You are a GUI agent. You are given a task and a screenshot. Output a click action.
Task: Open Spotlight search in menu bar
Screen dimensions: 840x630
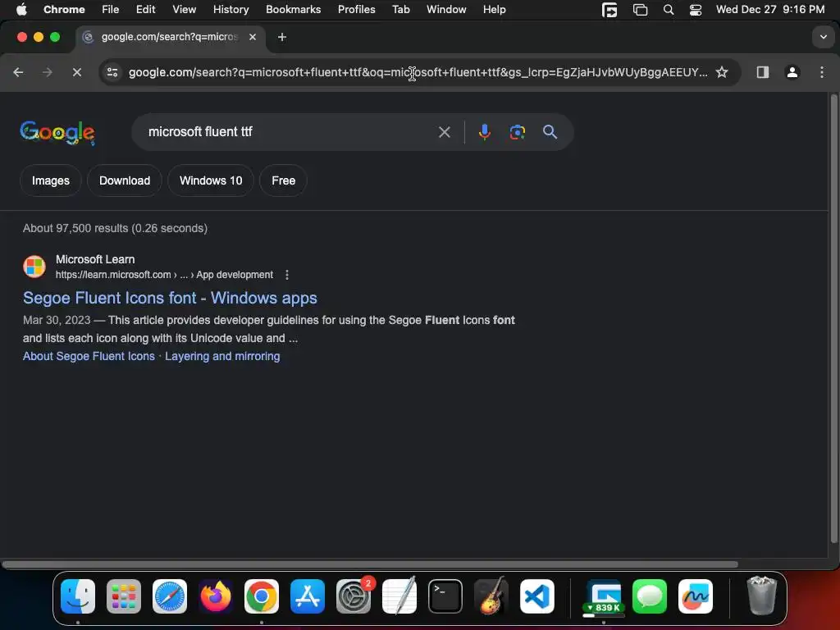pyautogui.click(x=668, y=10)
